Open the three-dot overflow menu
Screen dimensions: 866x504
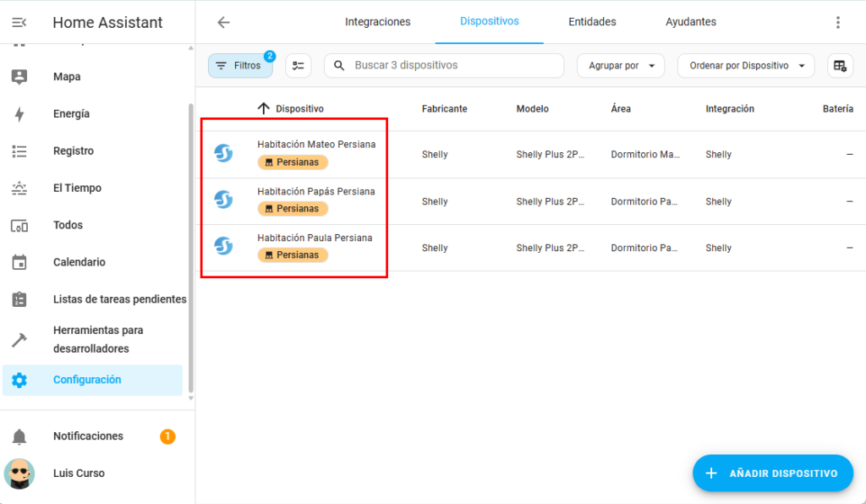837,22
